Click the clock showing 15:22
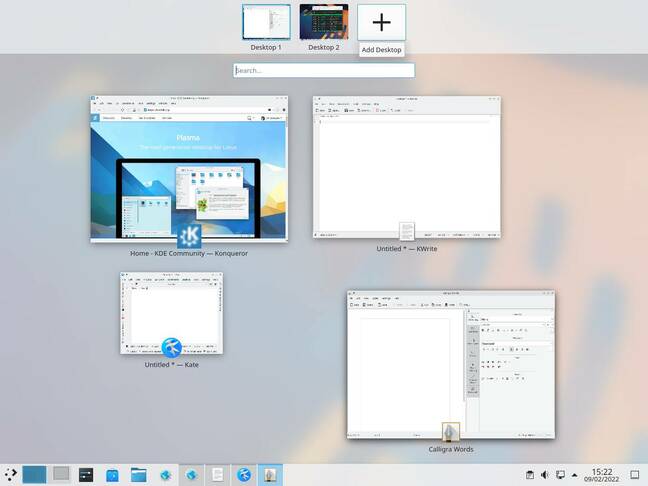Screen dimensions: 648x486 pyautogui.click(x=602, y=475)
